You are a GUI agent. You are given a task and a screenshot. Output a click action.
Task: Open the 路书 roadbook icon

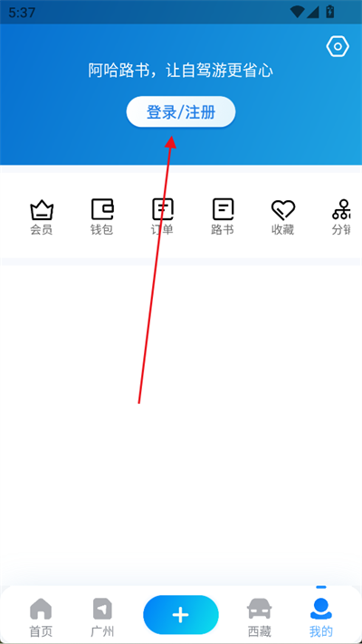(x=223, y=209)
